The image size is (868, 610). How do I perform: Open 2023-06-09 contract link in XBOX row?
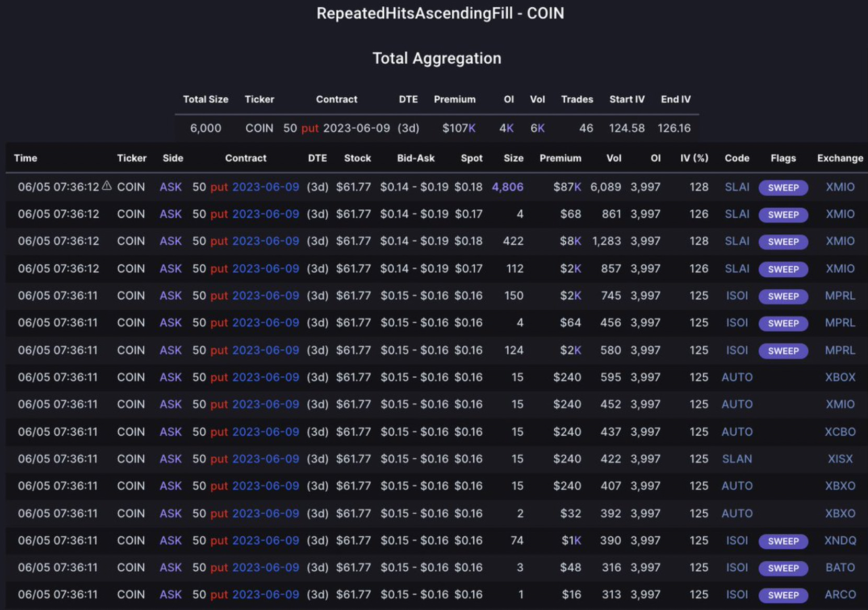266,377
